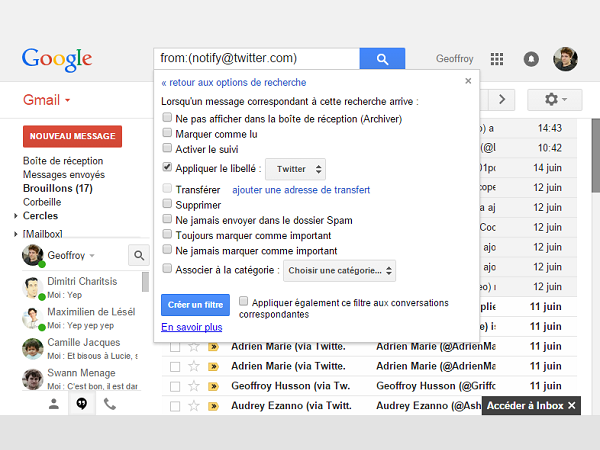Open the notifications bell
The image size is (600, 450).
[x=531, y=59]
